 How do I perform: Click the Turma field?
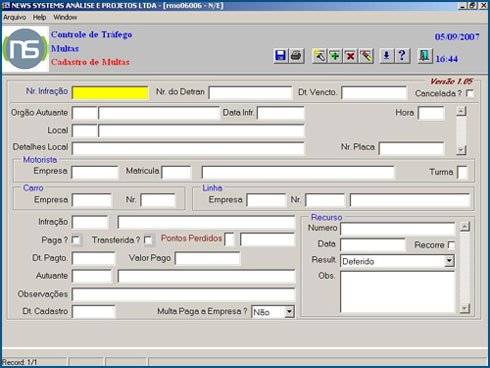pyautogui.click(x=462, y=172)
